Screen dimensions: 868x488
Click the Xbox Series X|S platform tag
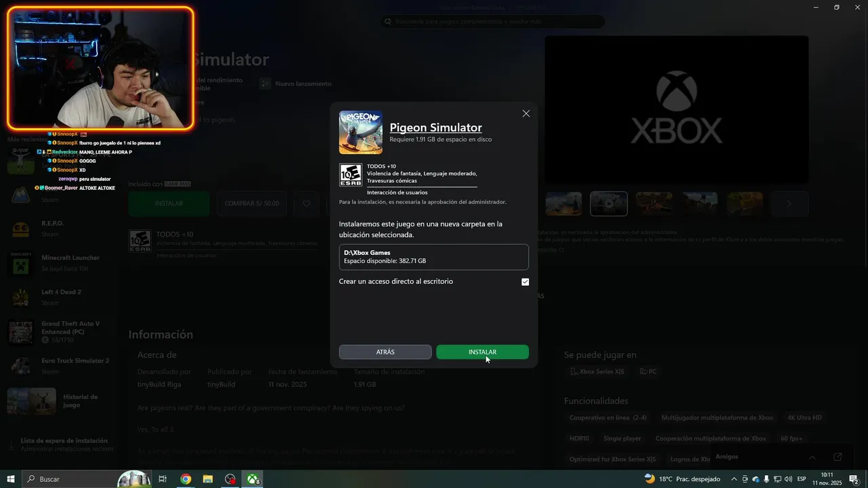[597, 371]
